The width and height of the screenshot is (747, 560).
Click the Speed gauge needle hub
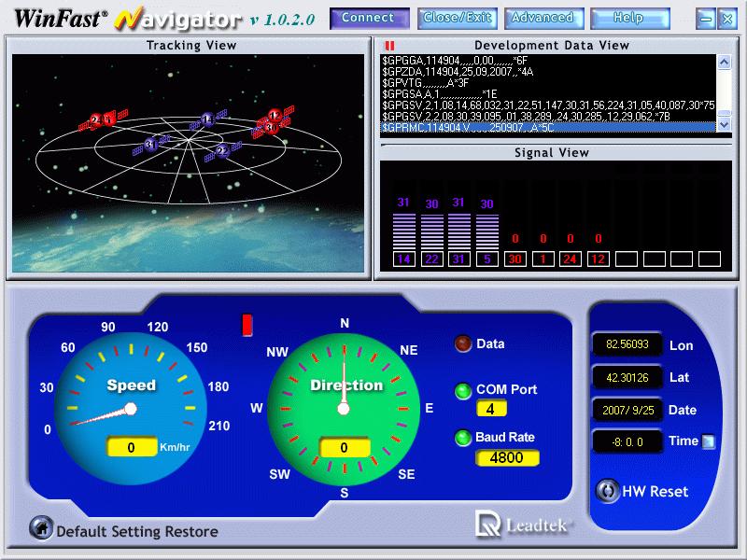click(x=131, y=409)
